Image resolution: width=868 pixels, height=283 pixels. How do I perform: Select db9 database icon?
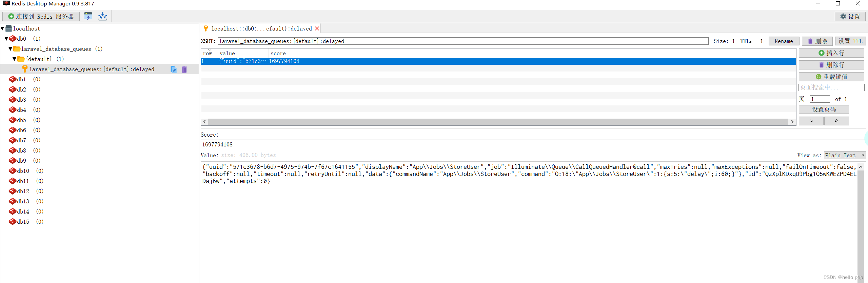click(13, 161)
